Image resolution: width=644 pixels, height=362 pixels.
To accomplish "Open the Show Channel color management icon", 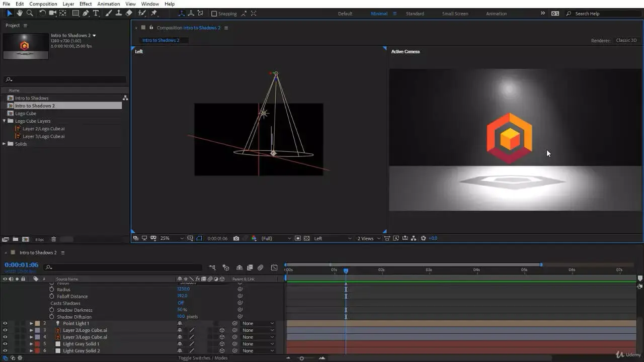I will coord(254,238).
